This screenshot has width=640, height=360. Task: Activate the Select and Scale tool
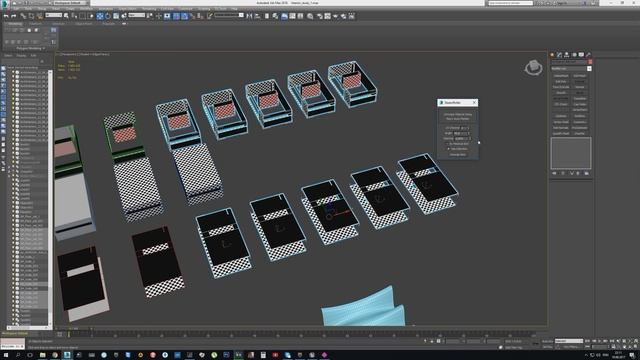pos(116,16)
